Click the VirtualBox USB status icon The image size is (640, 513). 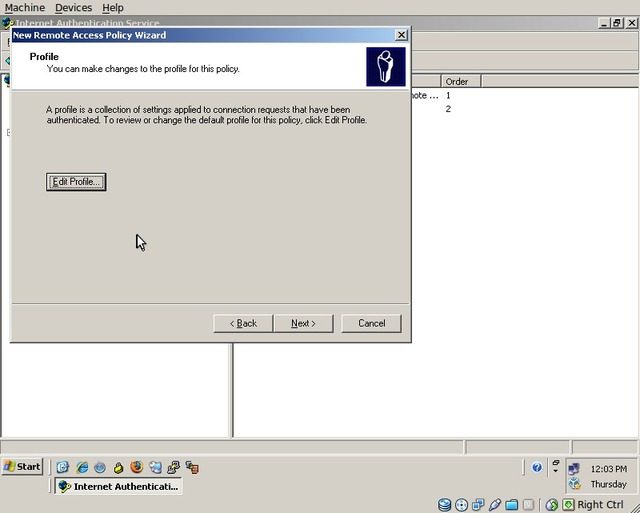click(x=495, y=505)
